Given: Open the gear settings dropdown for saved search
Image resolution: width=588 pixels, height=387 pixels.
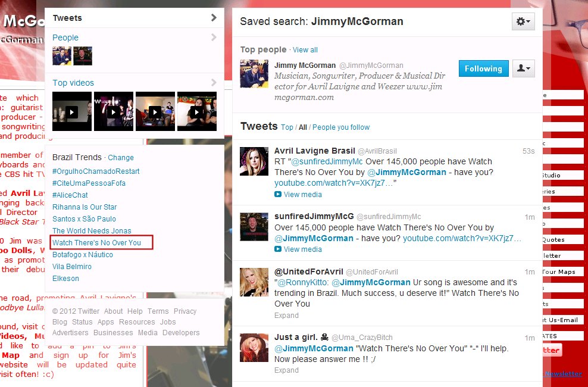Looking at the screenshot, I should [523, 21].
